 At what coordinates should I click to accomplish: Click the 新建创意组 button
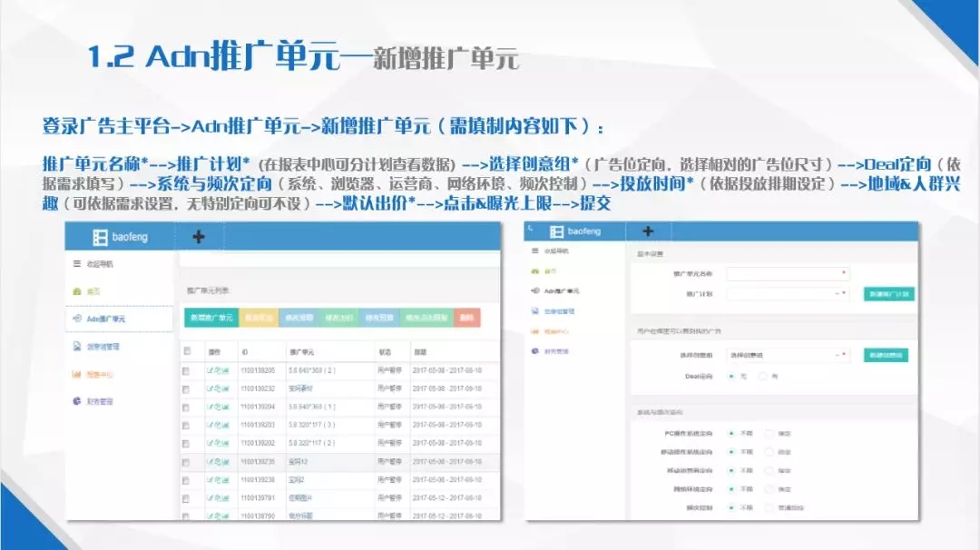[x=885, y=355]
